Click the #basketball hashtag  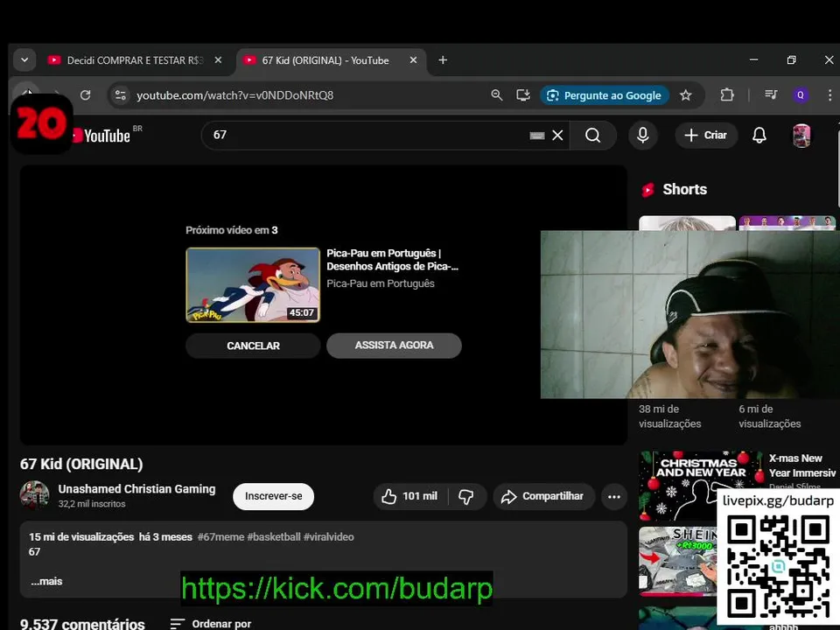pyautogui.click(x=274, y=536)
